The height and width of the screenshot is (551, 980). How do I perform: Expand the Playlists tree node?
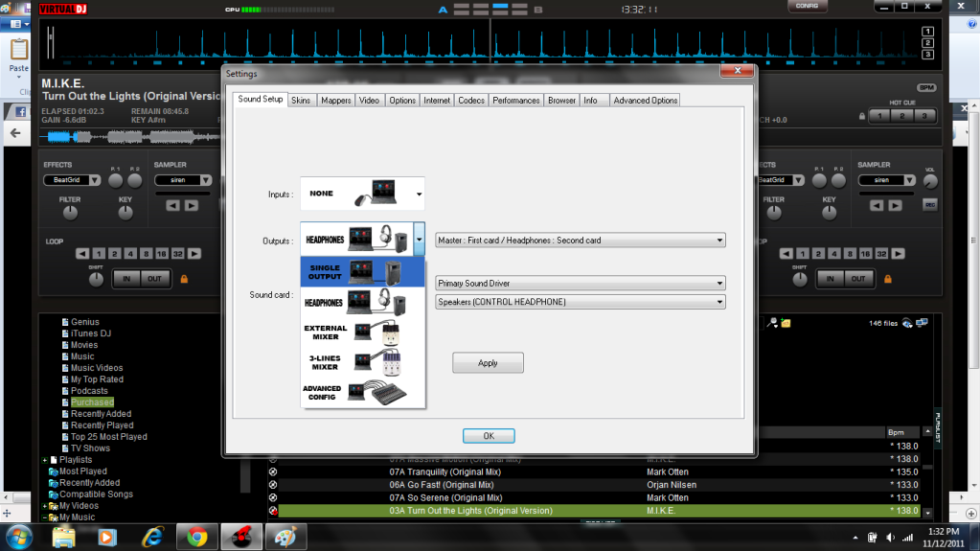click(45, 460)
